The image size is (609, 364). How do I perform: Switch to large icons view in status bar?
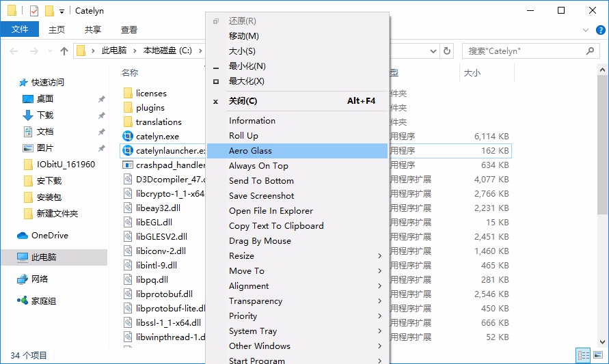[598, 355]
